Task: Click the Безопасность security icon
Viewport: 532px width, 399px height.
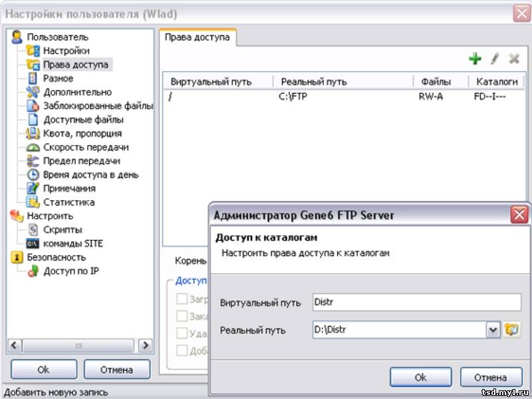Action: pyautogui.click(x=17, y=257)
